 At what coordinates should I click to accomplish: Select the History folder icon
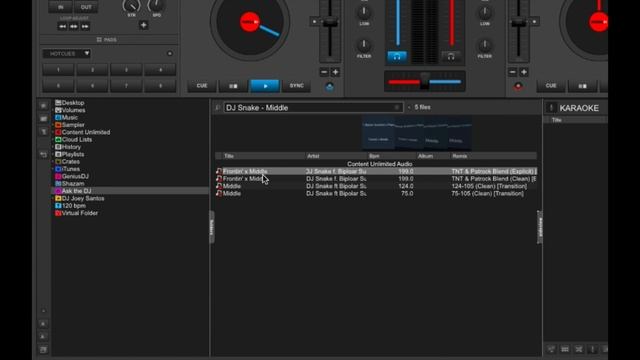(58, 147)
